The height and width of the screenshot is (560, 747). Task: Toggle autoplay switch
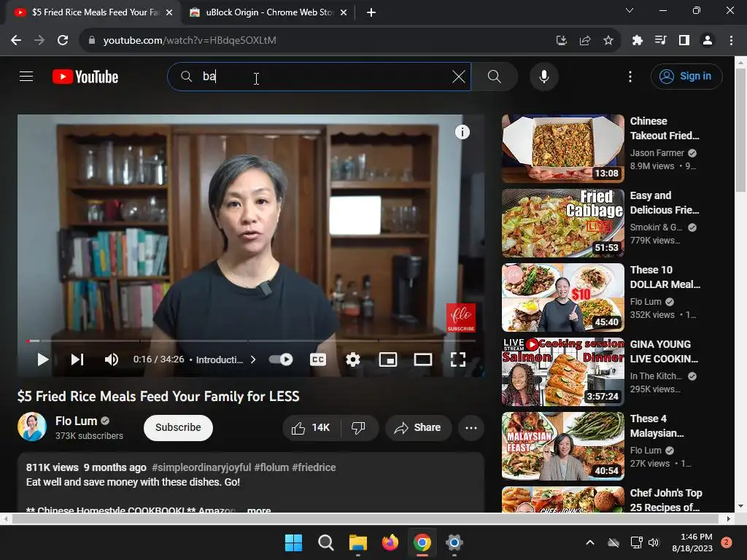(281, 359)
